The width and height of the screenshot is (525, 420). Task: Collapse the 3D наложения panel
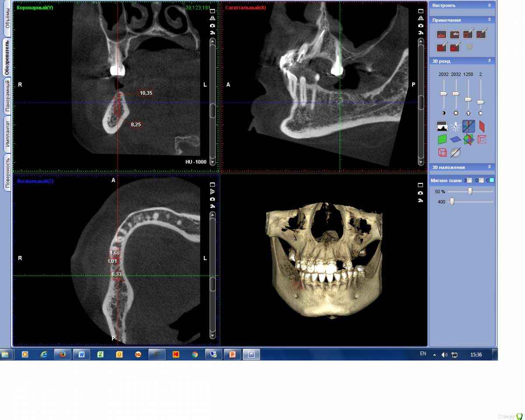pyautogui.click(x=489, y=167)
